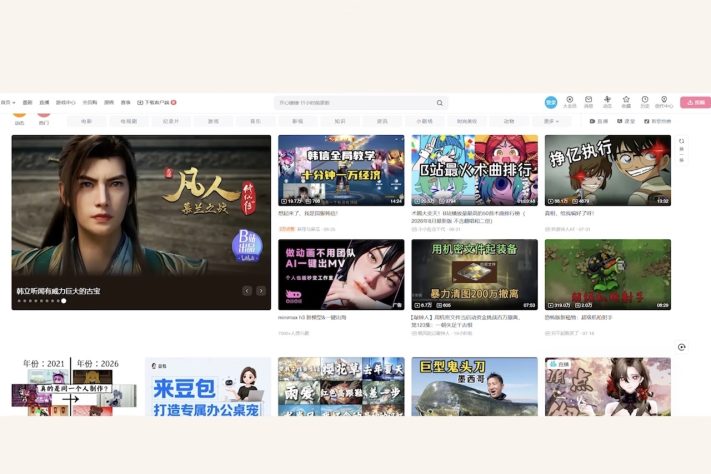Open the B站最火术曲排行 video thumbnail
This screenshot has height=474, width=711.
click(x=474, y=170)
